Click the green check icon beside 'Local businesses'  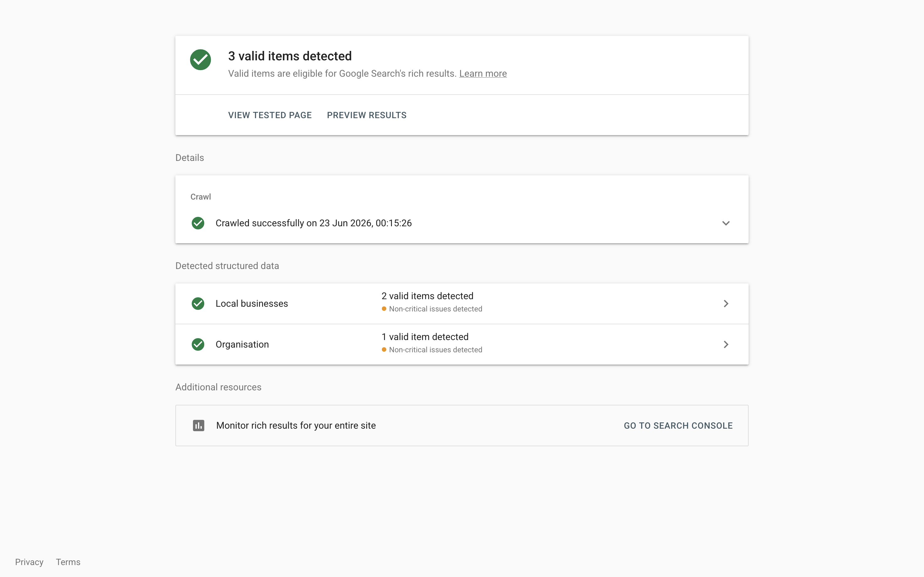(198, 303)
